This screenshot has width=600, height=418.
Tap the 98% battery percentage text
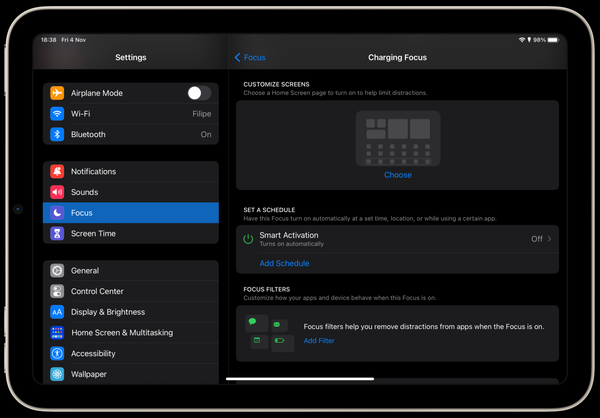pos(539,40)
